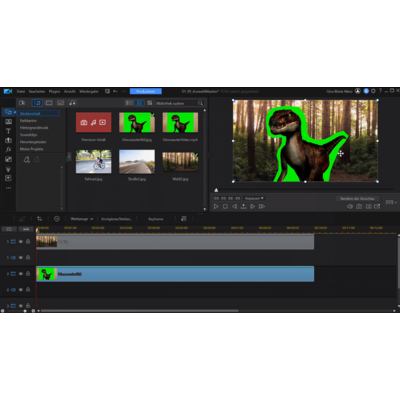
Task: Select the DinosaurierBild.jpg thumbnail
Action: (137, 122)
